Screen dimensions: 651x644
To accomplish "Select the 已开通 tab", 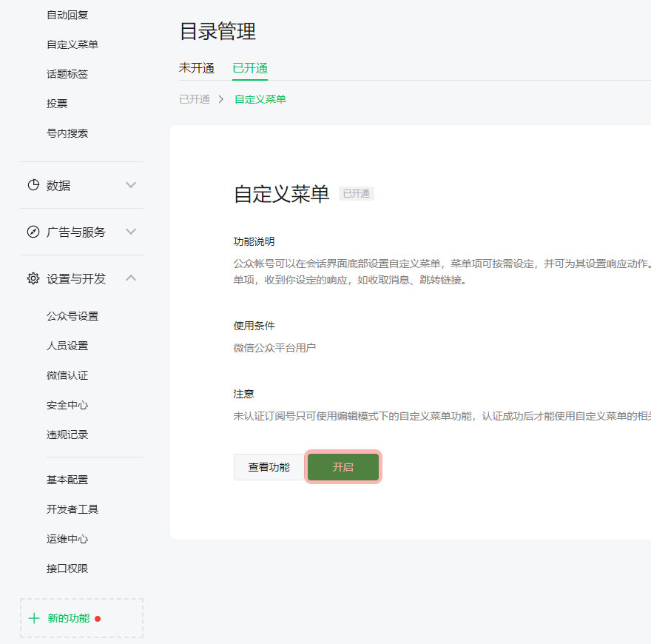I will [250, 68].
